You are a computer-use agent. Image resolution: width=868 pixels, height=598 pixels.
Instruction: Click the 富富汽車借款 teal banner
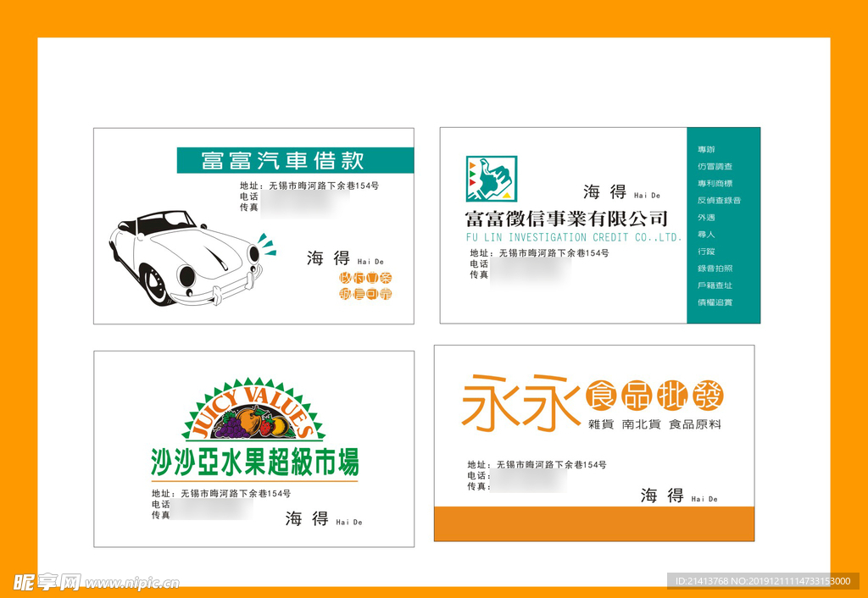294,160
